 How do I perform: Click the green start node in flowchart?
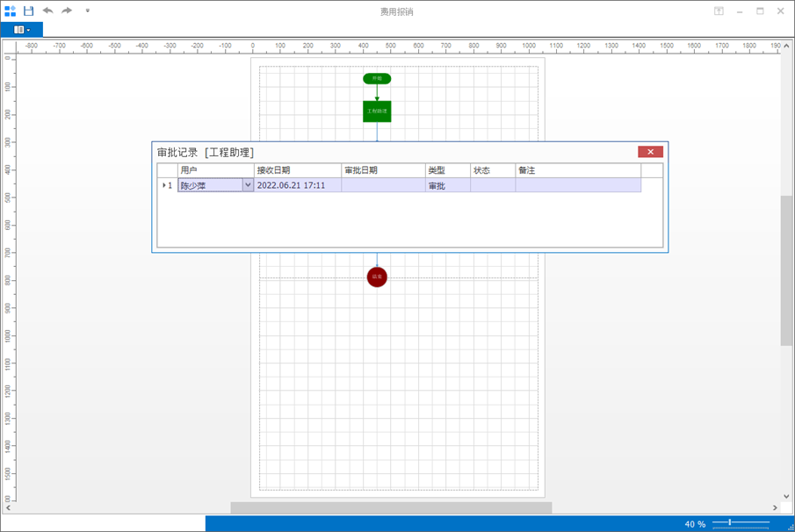tap(377, 79)
